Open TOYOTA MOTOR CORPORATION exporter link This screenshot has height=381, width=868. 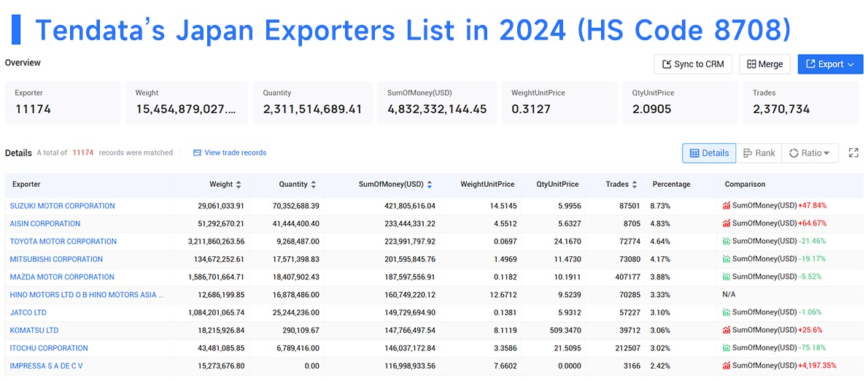(63, 242)
